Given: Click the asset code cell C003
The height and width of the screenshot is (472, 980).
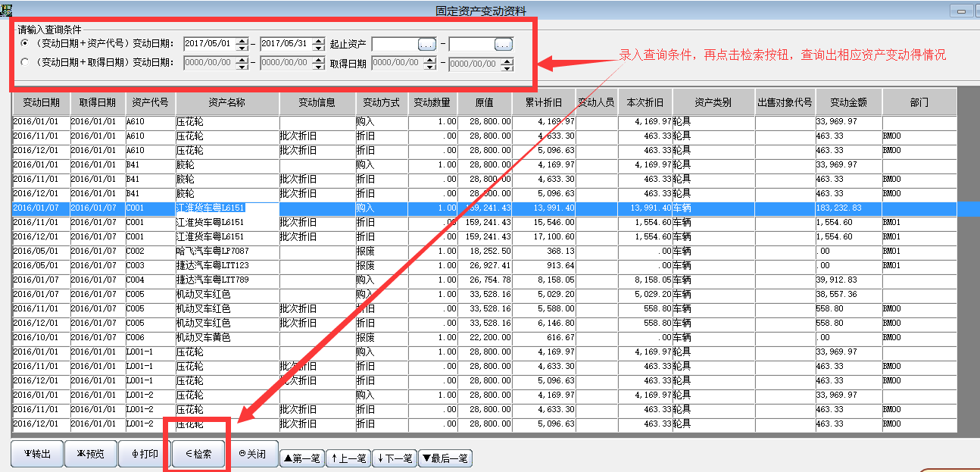Looking at the screenshot, I should click(150, 265).
